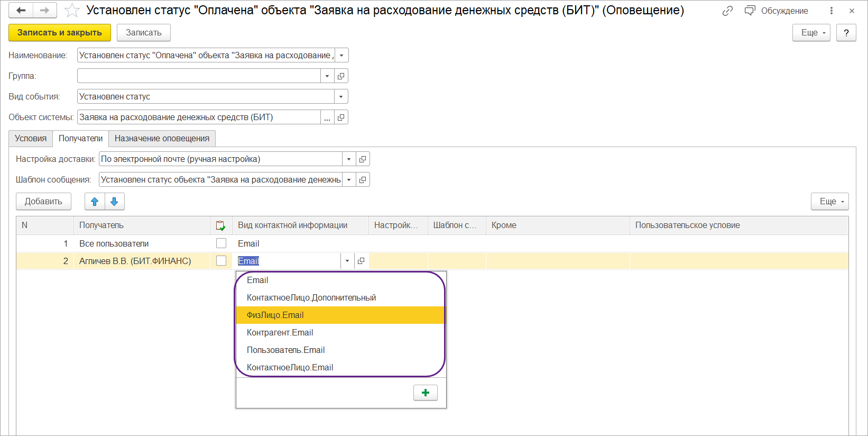Open the three-dot window menu
The width and height of the screenshot is (868, 436).
pyautogui.click(x=832, y=11)
